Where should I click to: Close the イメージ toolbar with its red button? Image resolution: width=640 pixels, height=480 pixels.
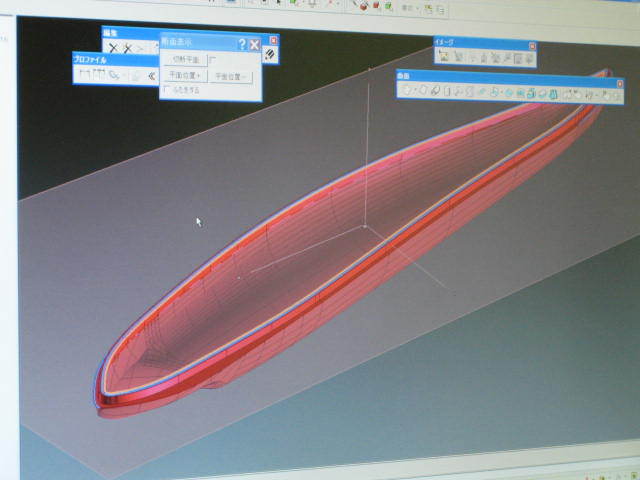(x=532, y=46)
